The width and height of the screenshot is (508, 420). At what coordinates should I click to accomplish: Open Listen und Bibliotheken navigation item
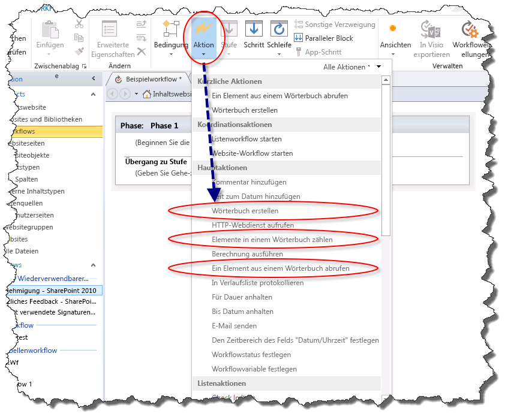[46, 119]
